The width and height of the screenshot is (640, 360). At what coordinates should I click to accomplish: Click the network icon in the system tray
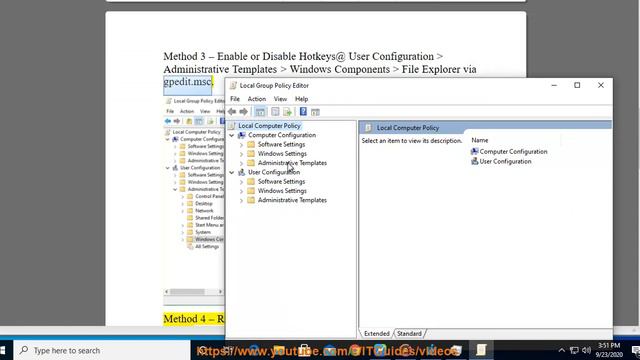(x=574, y=350)
